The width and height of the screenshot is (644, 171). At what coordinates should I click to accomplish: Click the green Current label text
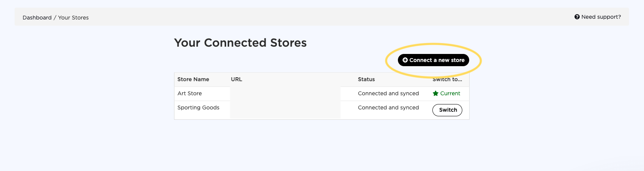[x=450, y=93]
